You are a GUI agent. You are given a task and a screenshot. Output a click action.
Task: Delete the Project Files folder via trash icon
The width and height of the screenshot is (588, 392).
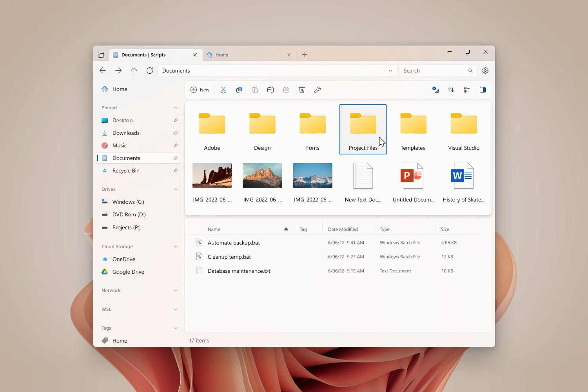pos(301,90)
